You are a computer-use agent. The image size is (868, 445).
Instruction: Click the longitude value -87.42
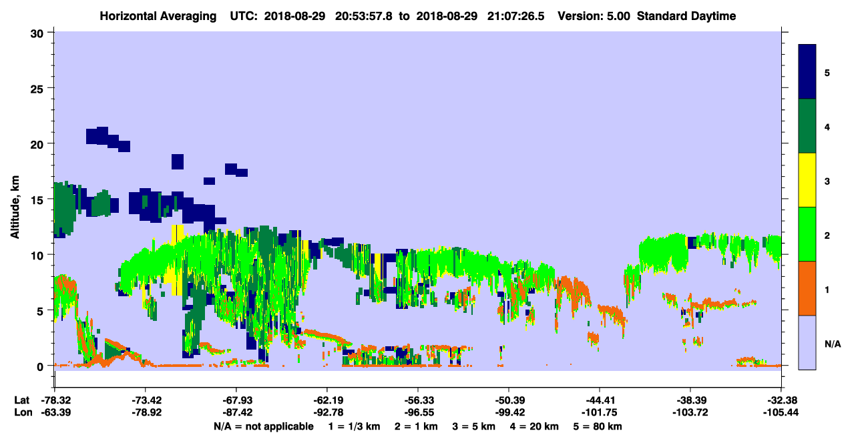(x=236, y=412)
